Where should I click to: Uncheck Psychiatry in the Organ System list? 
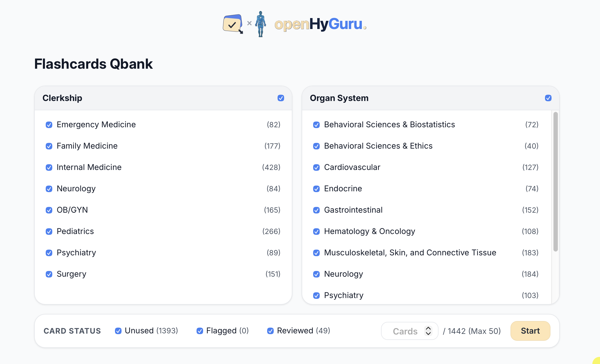click(316, 296)
